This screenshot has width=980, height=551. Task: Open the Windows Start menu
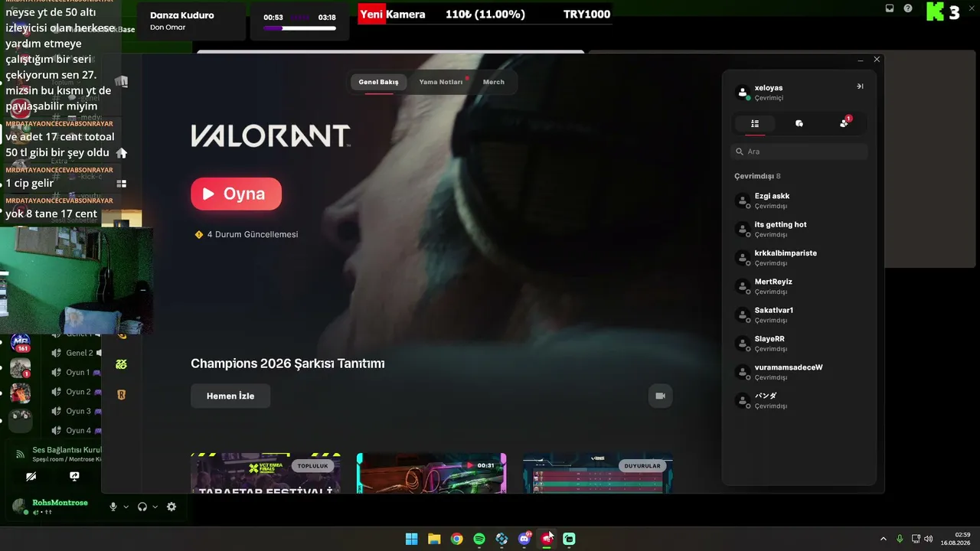click(x=412, y=539)
